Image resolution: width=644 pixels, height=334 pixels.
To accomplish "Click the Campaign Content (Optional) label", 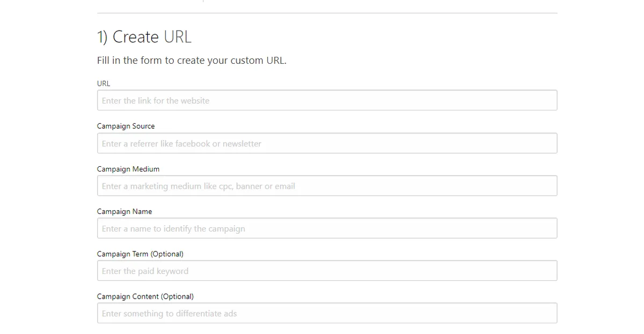I will (x=144, y=296).
